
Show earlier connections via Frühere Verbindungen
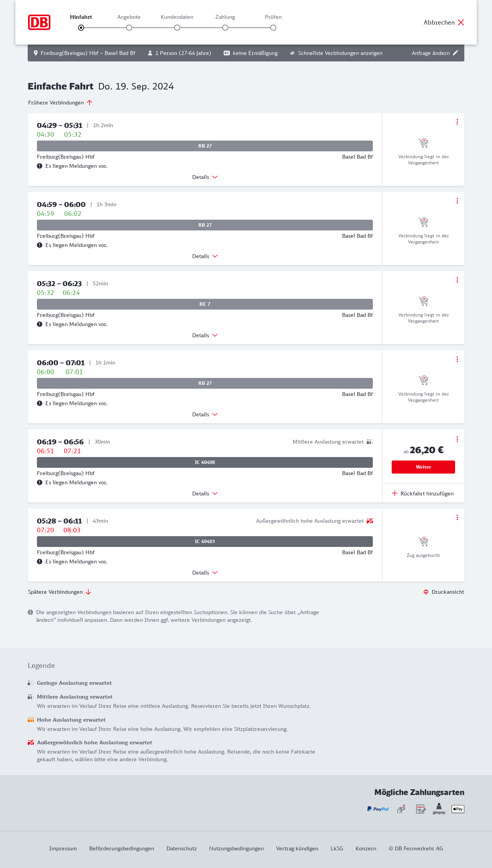[x=60, y=103]
